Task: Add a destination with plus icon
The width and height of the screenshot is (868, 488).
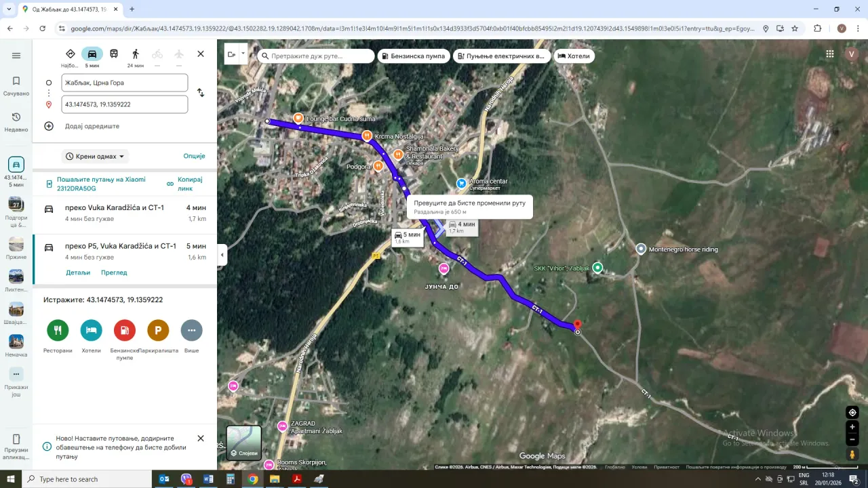Action: (x=49, y=126)
